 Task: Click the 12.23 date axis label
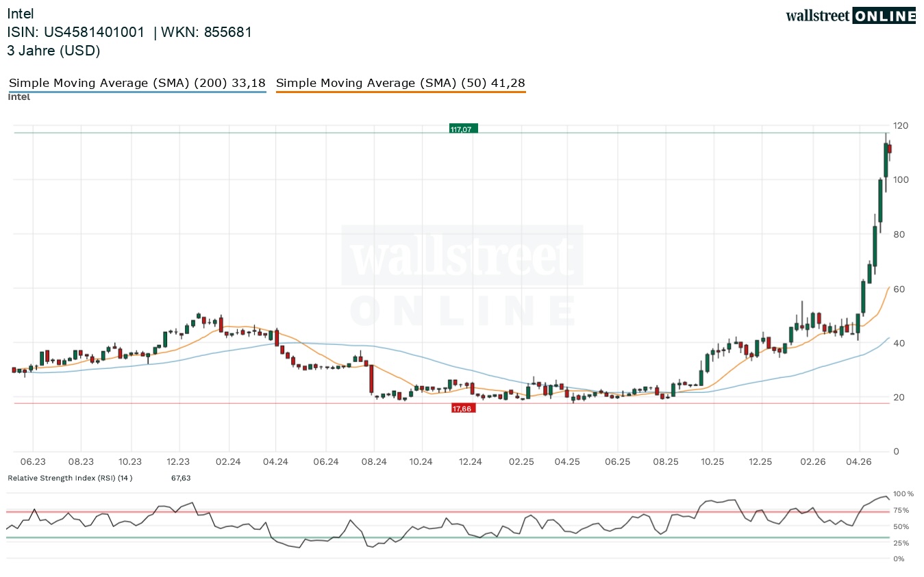[x=178, y=462]
